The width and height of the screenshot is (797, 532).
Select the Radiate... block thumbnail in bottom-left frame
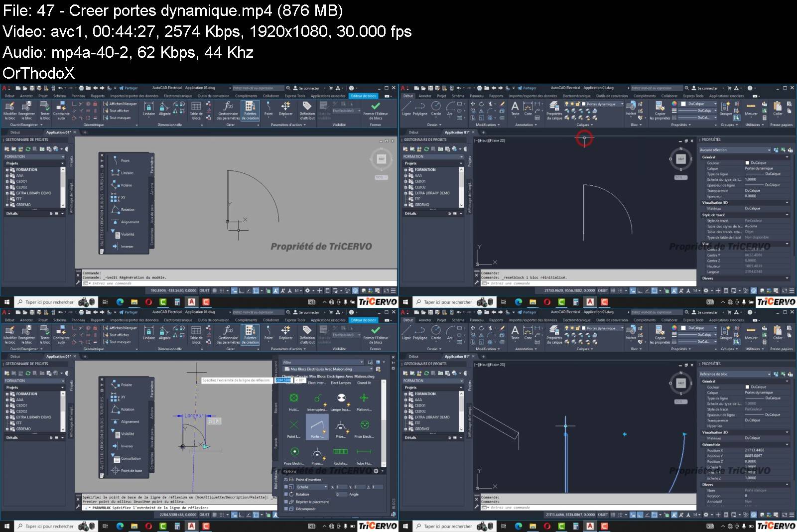tap(341, 455)
